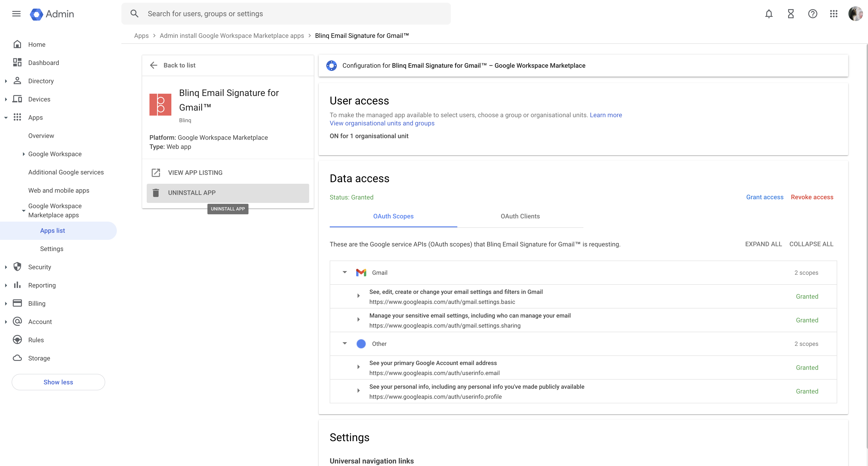The width and height of the screenshot is (868, 466).
Task: Click the Billing card icon
Action: [17, 303]
